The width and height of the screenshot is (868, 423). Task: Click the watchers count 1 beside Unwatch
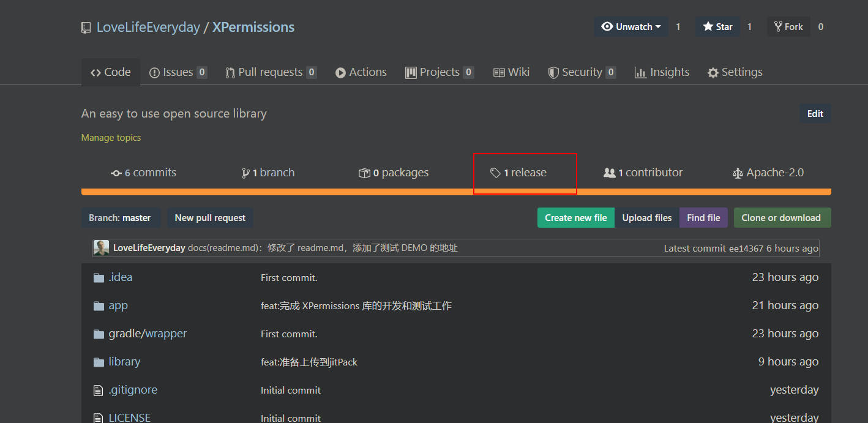click(678, 27)
